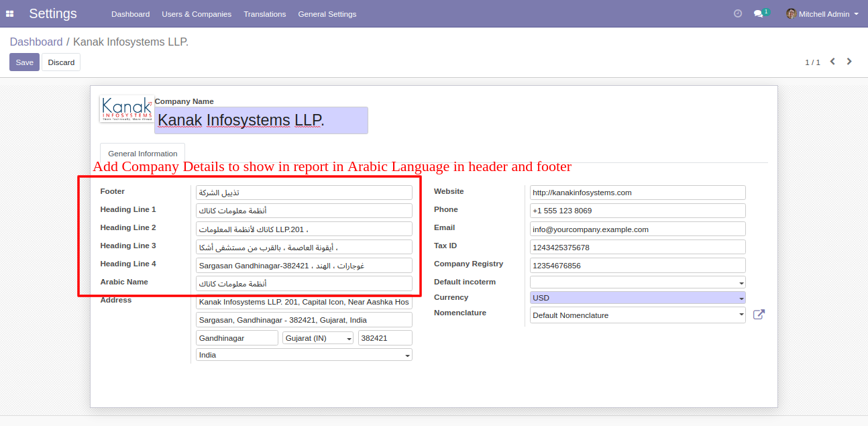Focus the Heading Line 2 field
This screenshot has width=868, height=426.
pyautogui.click(x=304, y=229)
